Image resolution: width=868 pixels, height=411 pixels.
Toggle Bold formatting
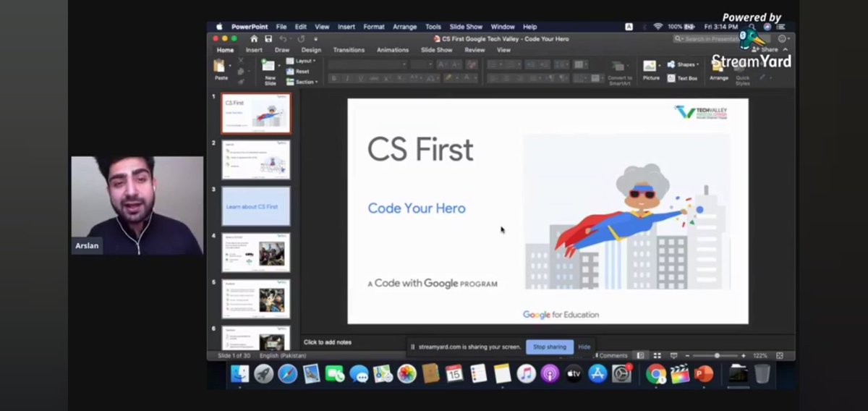(x=333, y=78)
